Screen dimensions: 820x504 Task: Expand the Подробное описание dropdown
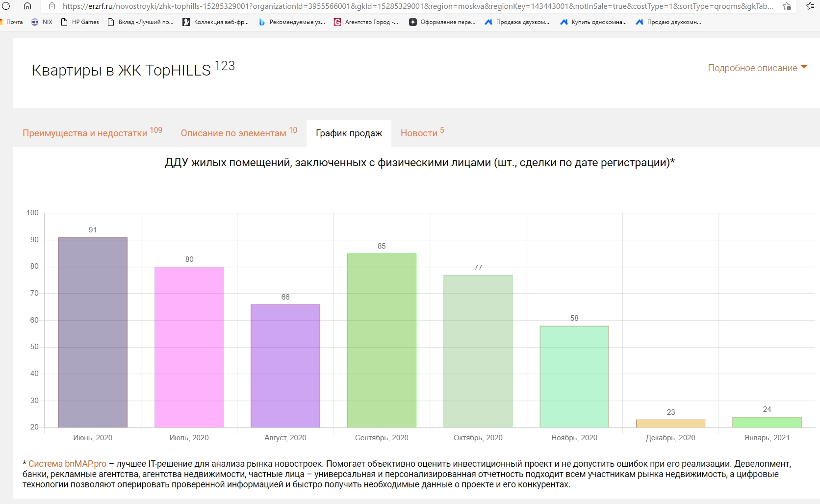757,68
